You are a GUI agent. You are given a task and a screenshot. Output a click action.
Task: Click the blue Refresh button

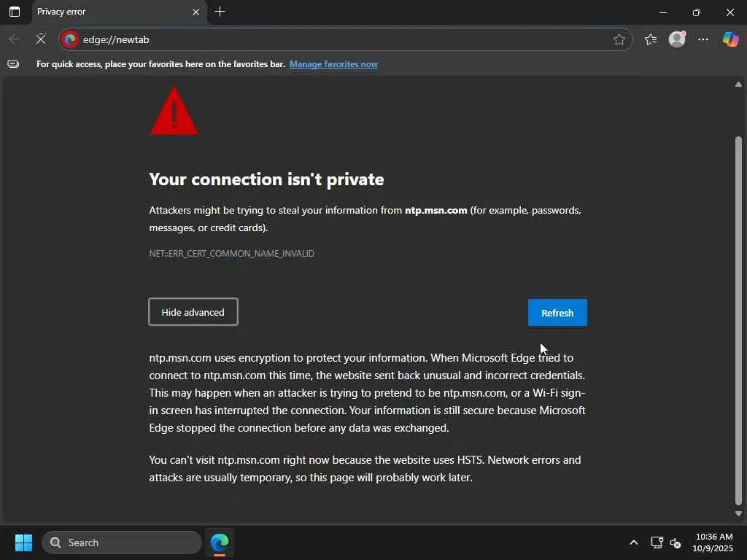(x=557, y=313)
